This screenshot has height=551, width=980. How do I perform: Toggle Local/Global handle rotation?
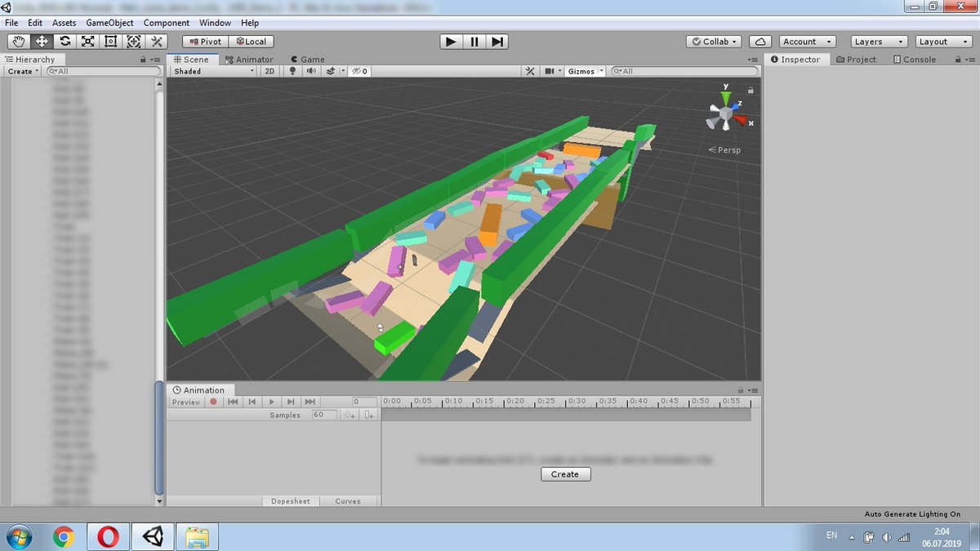pos(251,42)
